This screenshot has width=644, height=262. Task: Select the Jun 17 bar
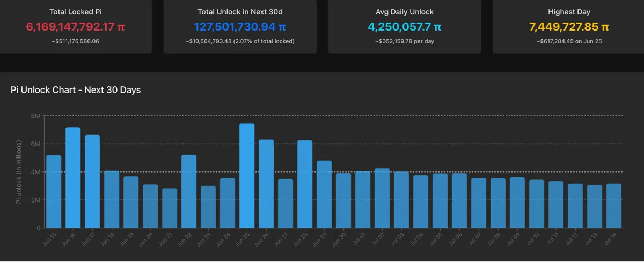pyautogui.click(x=92, y=182)
